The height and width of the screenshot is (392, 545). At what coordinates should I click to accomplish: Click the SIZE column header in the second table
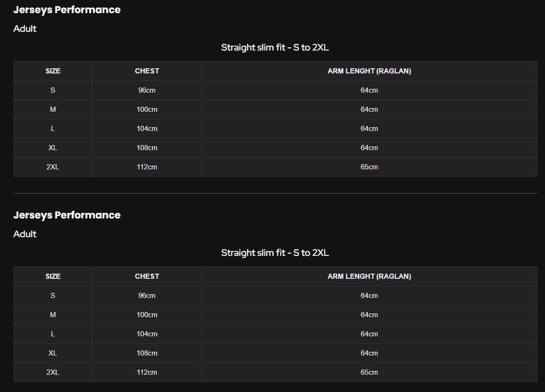tap(53, 276)
